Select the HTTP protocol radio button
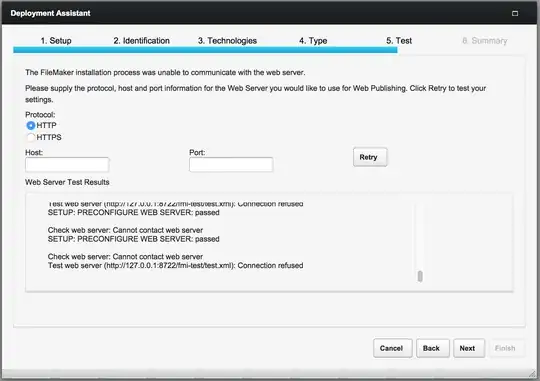 [31, 125]
